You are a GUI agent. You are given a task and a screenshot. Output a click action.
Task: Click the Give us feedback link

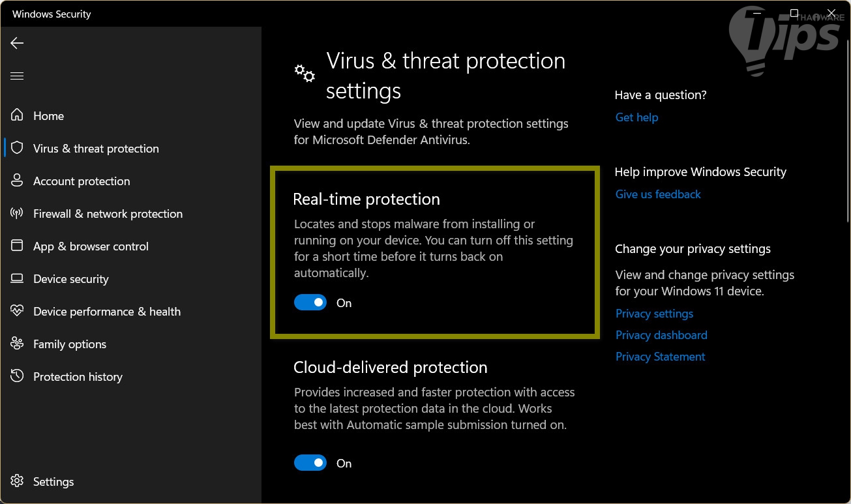click(658, 194)
